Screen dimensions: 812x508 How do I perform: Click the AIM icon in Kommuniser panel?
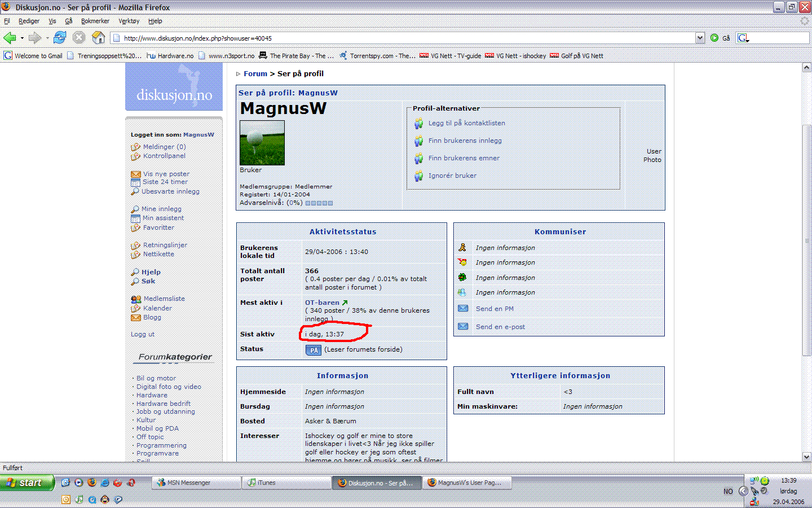click(462, 247)
